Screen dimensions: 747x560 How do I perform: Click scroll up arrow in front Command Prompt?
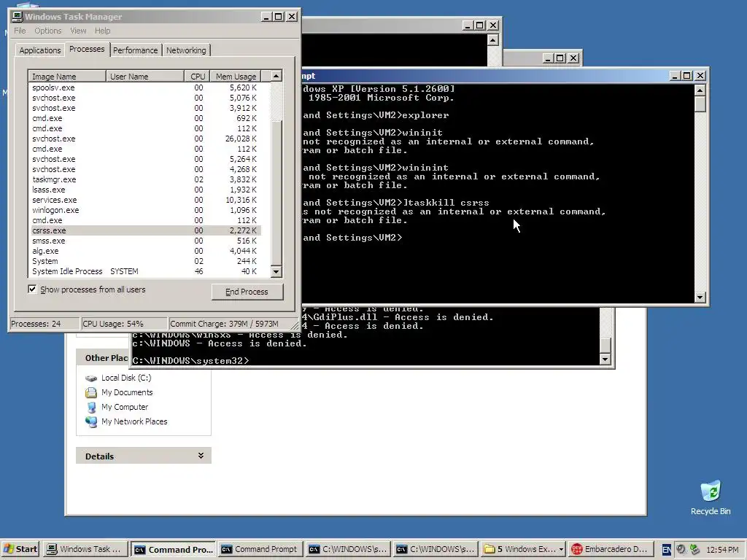pos(700,90)
